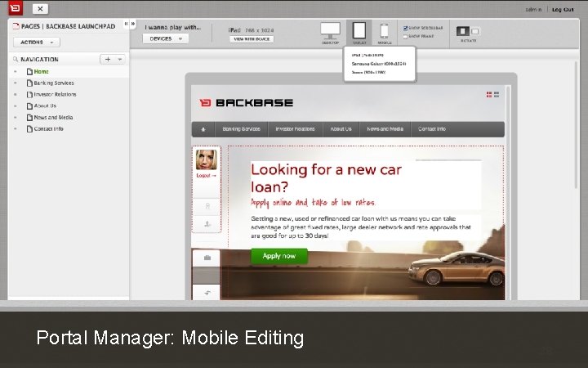This screenshot has width=588, height=368.
Task: Click the admin user name at top right
Action: coord(533,9)
